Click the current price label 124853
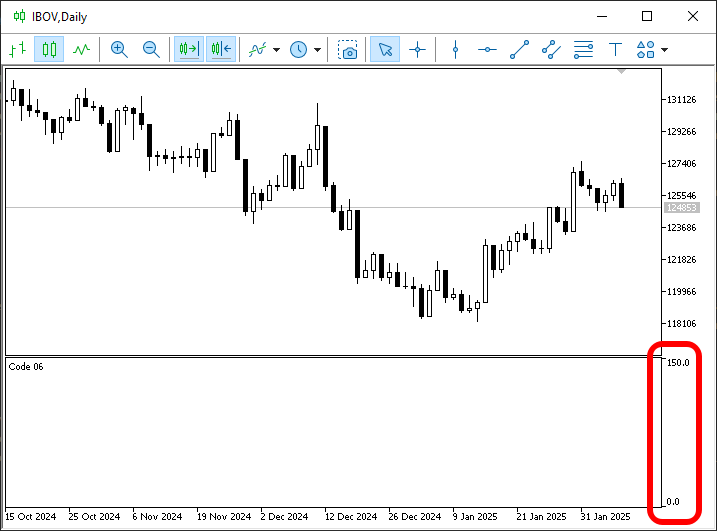717x531 pixels. [681, 208]
